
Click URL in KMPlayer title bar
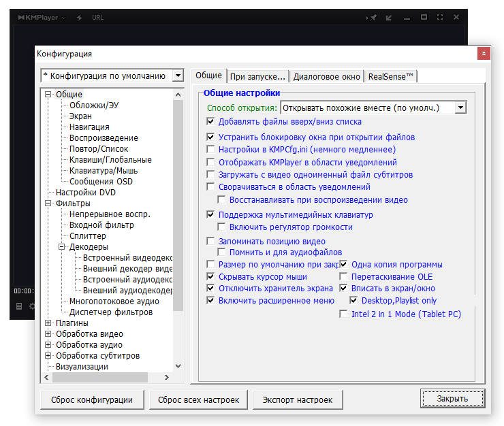97,18
